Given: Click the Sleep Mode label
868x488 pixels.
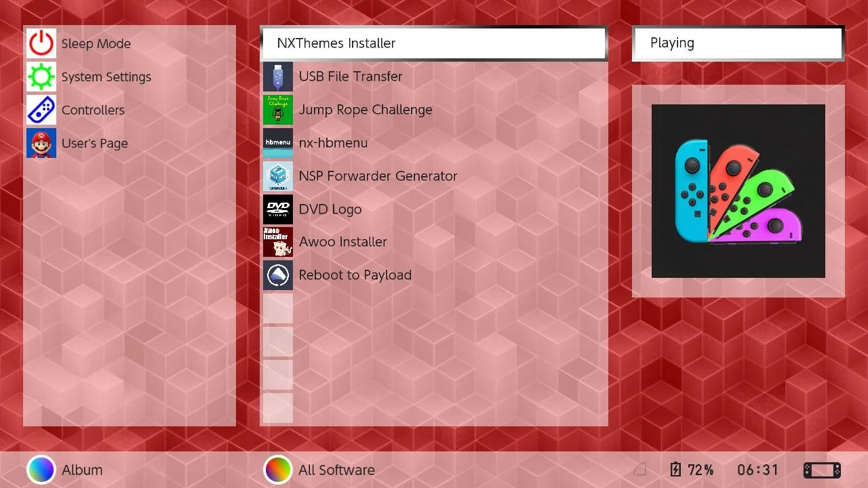Looking at the screenshot, I should pyautogui.click(x=96, y=44).
